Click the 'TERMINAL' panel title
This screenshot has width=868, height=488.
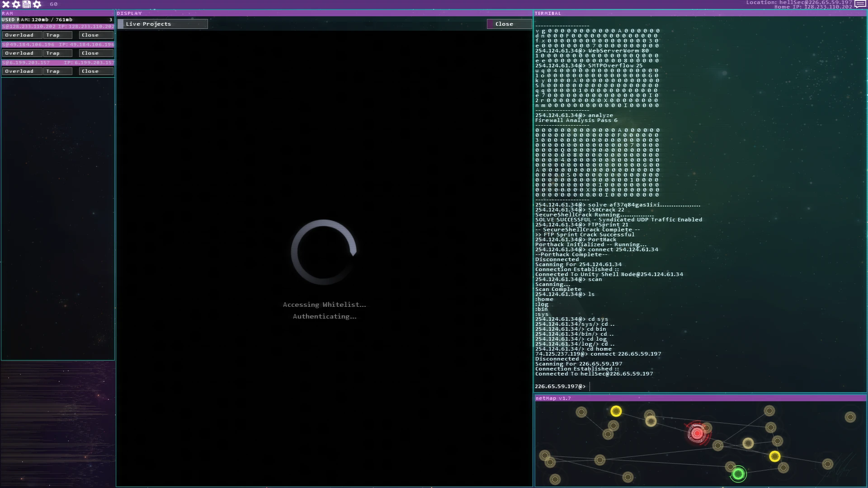point(548,14)
